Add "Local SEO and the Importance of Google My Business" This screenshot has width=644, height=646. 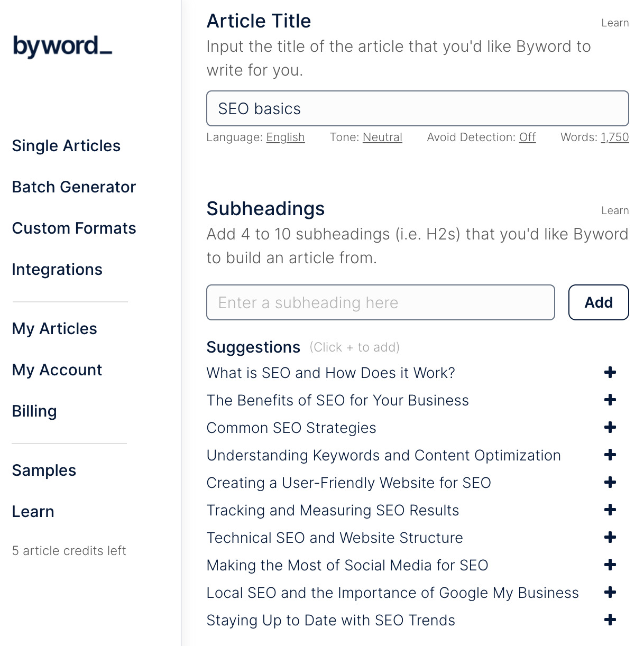click(610, 592)
